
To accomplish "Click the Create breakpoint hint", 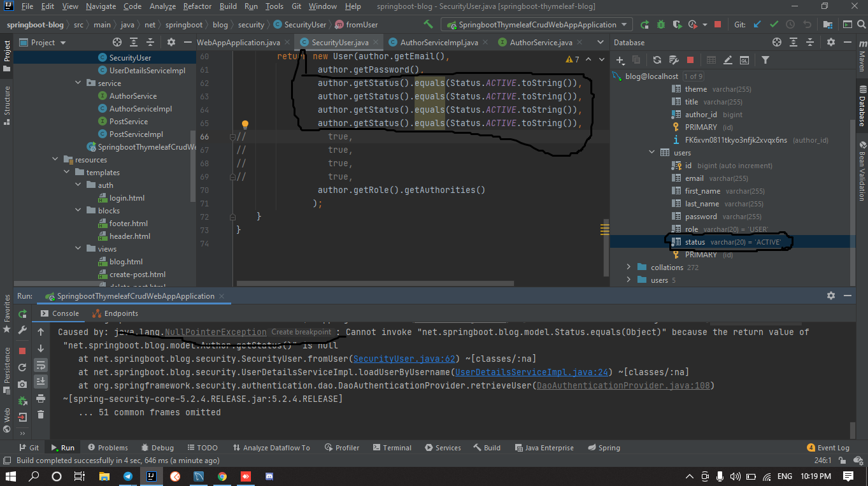I will coord(301,332).
